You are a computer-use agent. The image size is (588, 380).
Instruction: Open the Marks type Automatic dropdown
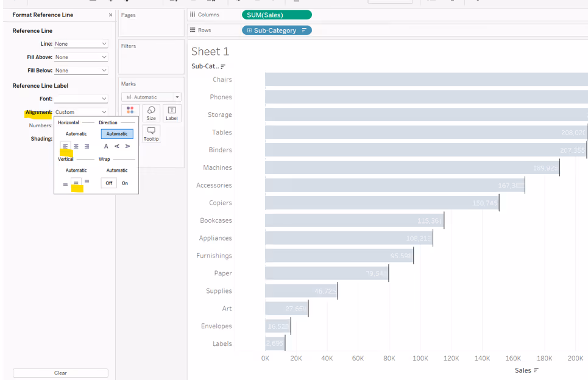[x=151, y=97]
